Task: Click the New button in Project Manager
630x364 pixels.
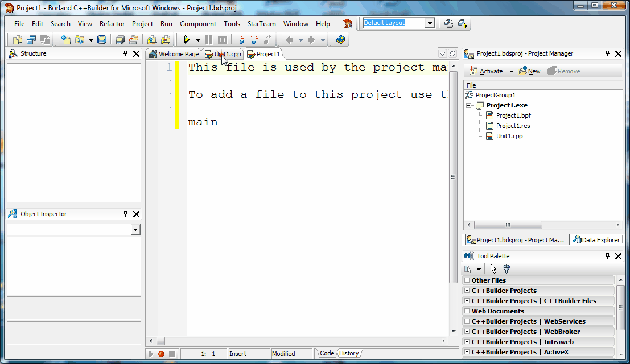Action: [529, 71]
